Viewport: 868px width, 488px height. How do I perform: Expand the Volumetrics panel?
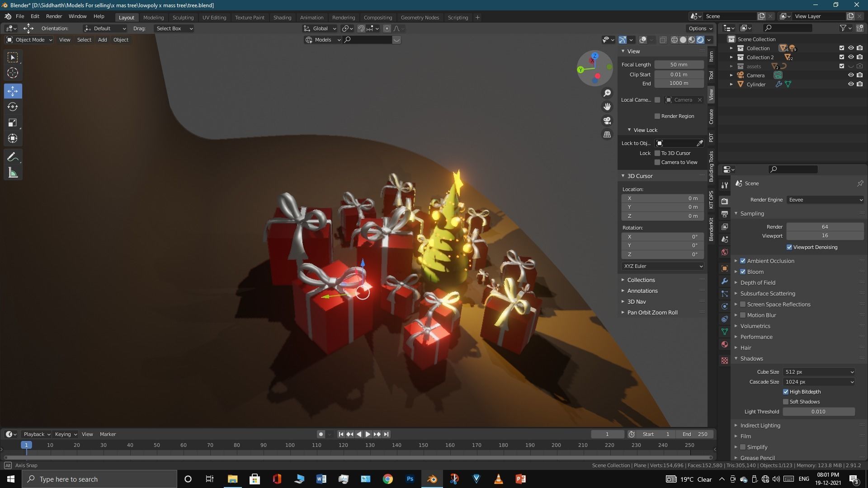coord(755,326)
